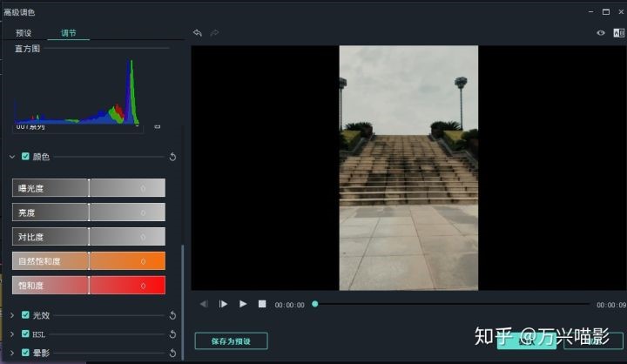Screen dimensions: 627x364
Task: Click the 曝光度 slider
Action: (89, 188)
